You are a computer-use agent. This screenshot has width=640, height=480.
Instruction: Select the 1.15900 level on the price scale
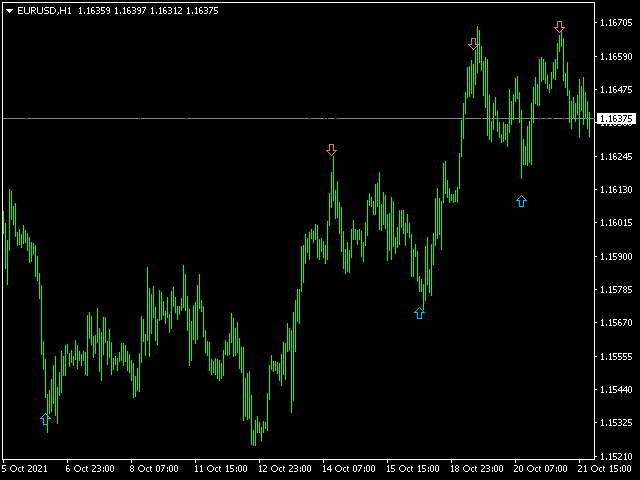pos(616,257)
